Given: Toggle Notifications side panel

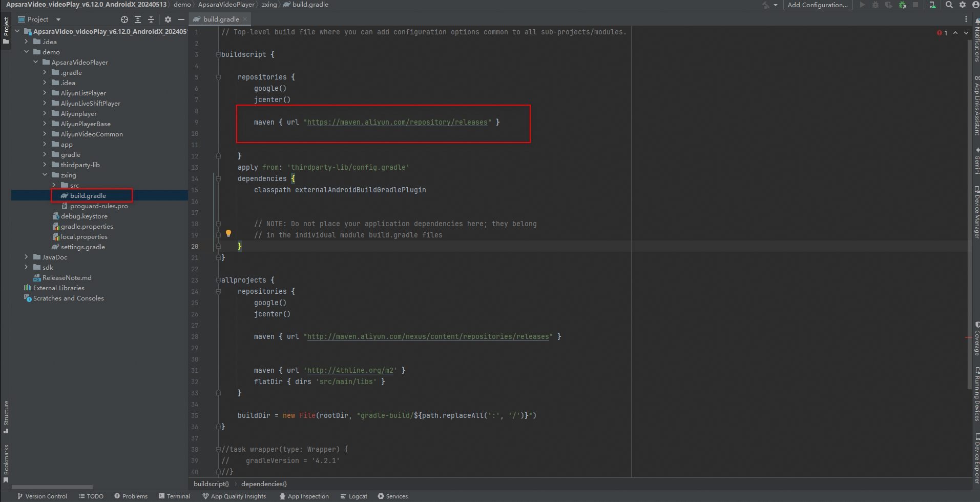Looking at the screenshot, I should point(976,40).
